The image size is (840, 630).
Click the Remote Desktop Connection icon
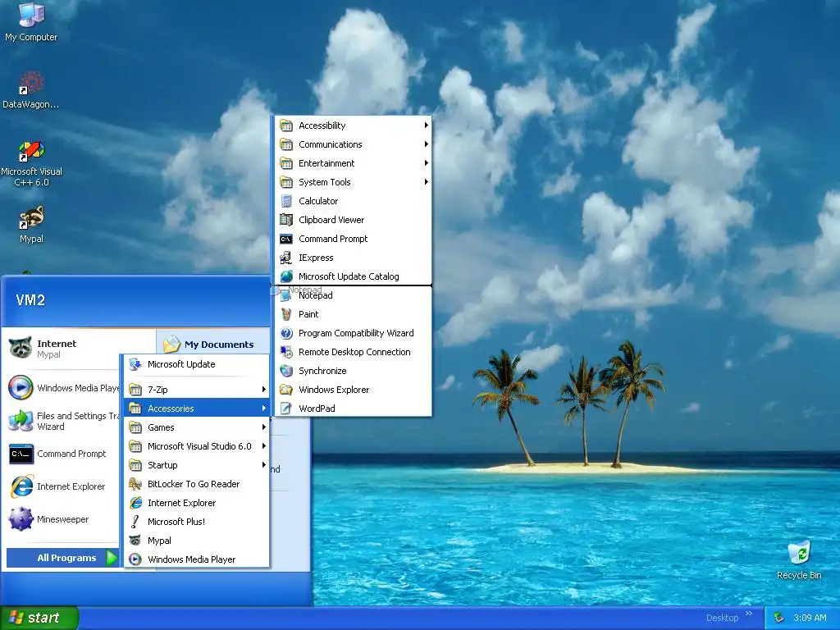[286, 352]
